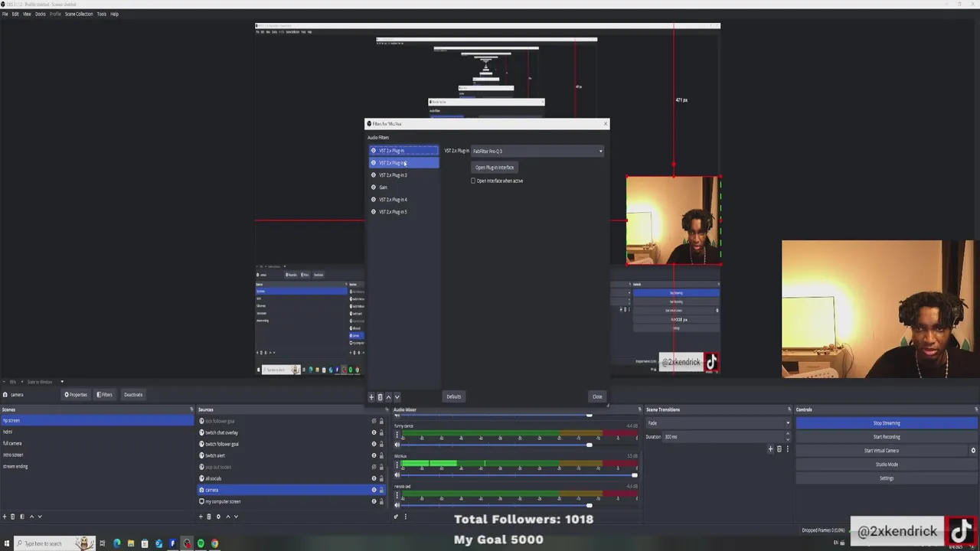Viewport: 980px width, 551px height.
Task: Hide the twitch chat overlay source
Action: coord(374,432)
